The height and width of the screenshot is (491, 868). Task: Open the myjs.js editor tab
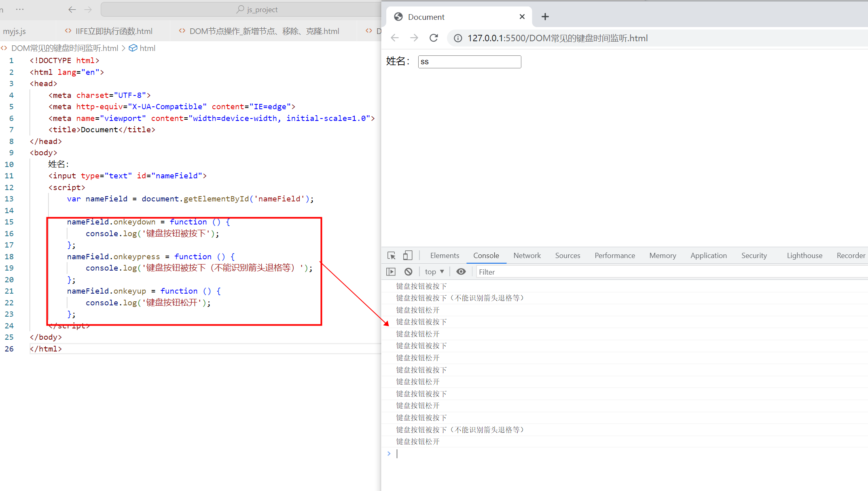pyautogui.click(x=15, y=31)
